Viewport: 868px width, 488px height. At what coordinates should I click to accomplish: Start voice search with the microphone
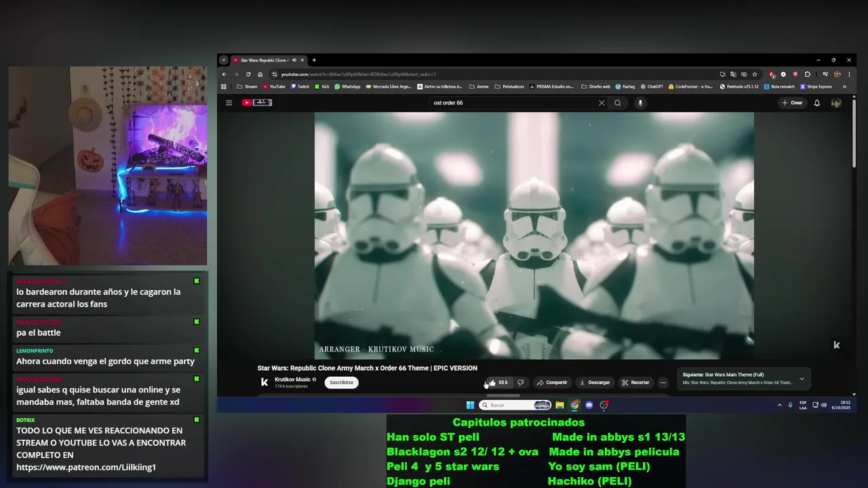[x=640, y=103]
